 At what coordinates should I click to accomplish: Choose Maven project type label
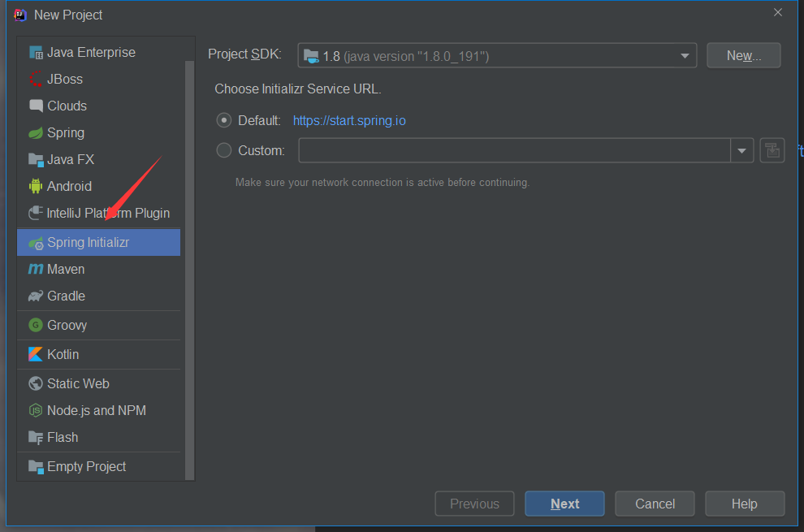click(66, 270)
